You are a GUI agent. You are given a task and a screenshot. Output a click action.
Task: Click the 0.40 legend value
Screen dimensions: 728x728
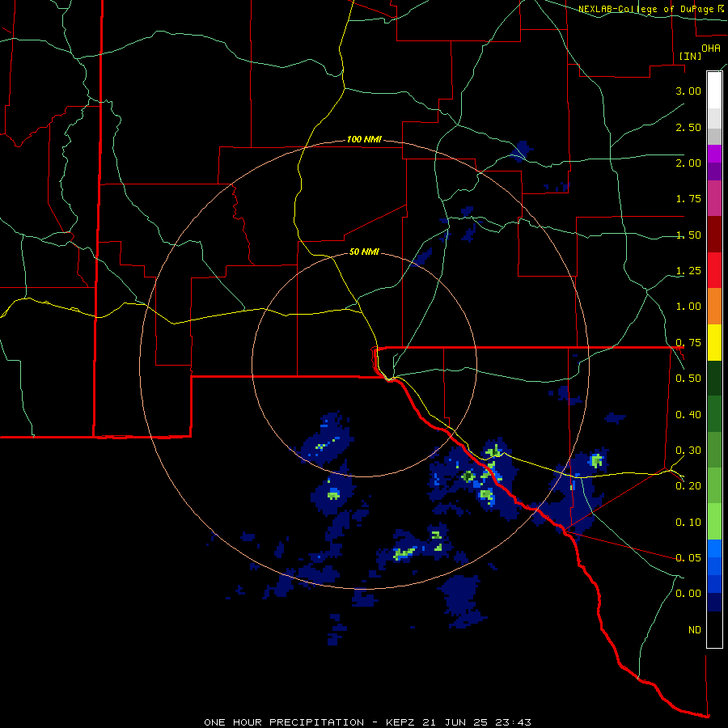click(688, 415)
